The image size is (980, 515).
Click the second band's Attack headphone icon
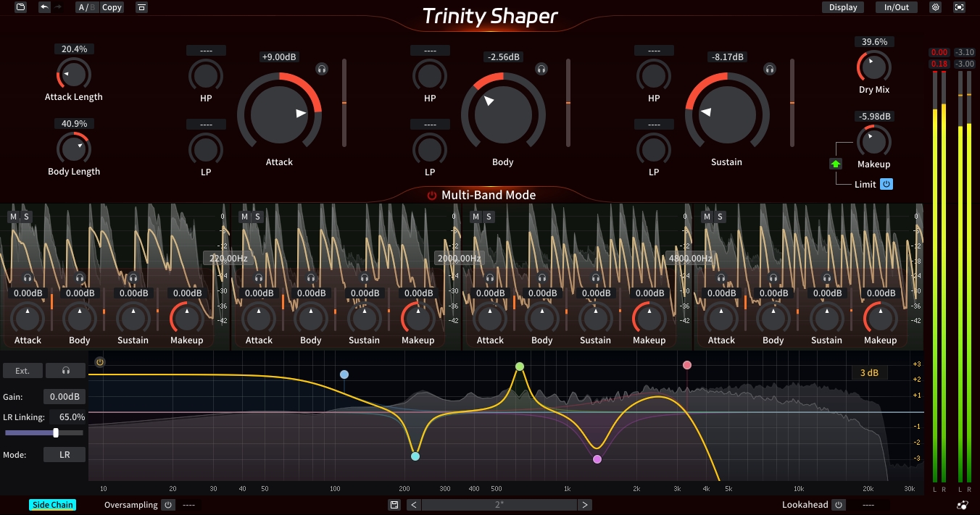click(x=259, y=278)
